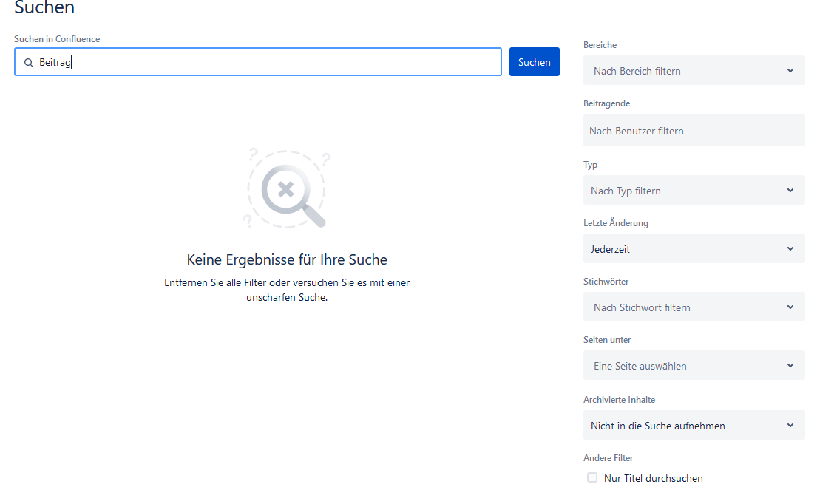Click the 'Bereiche' filter label
817x504 pixels.
click(x=600, y=45)
